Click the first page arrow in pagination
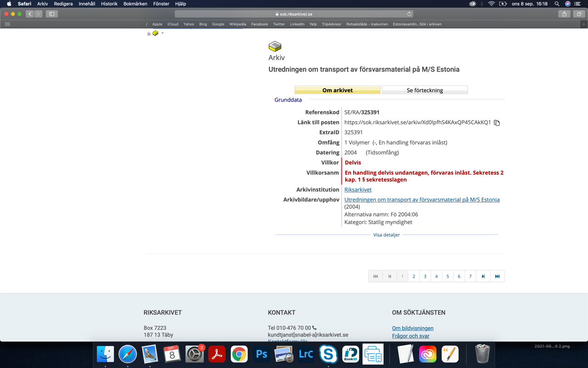Image resolution: width=588 pixels, height=368 pixels. tap(375, 276)
